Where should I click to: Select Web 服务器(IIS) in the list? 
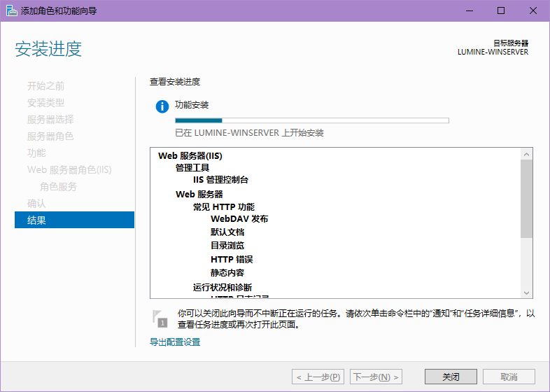[190, 156]
